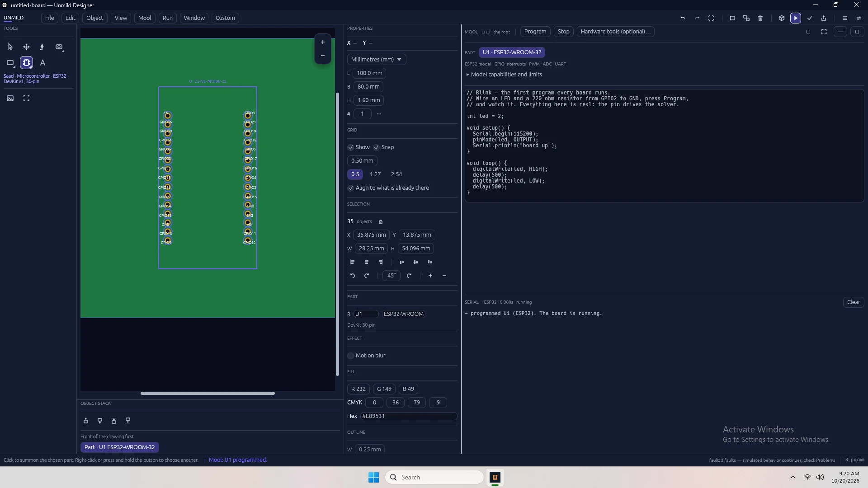This screenshot has height=488, width=868.
Task: Click the fill Hex #E89531 field
Action: click(x=409, y=416)
